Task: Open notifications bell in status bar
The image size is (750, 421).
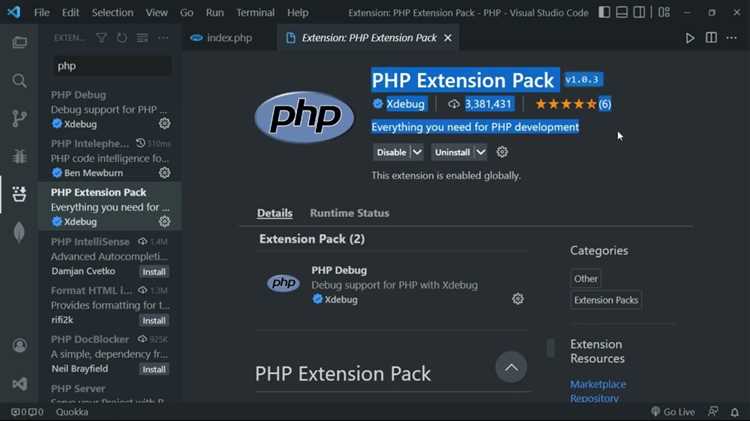Action: (735, 411)
